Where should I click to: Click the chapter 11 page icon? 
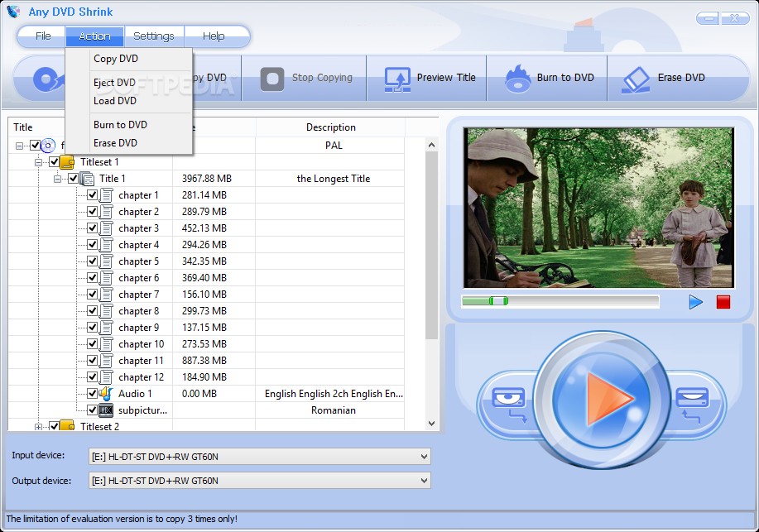[106, 361]
